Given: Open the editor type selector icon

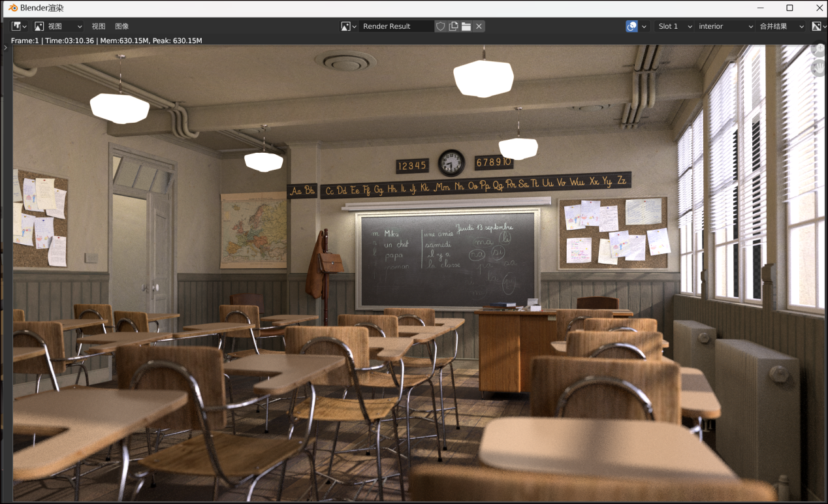Looking at the screenshot, I should 19,26.
